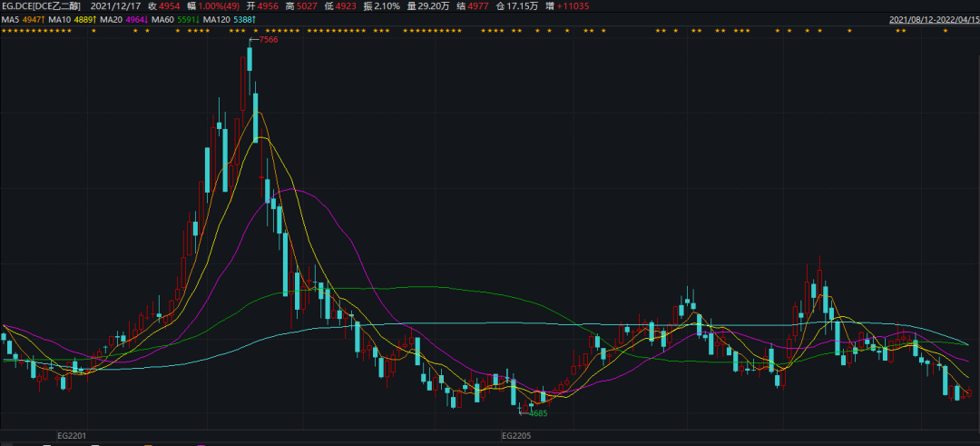980x446 pixels.
Task: Click the leftmost news star marker
Action: coord(5,31)
